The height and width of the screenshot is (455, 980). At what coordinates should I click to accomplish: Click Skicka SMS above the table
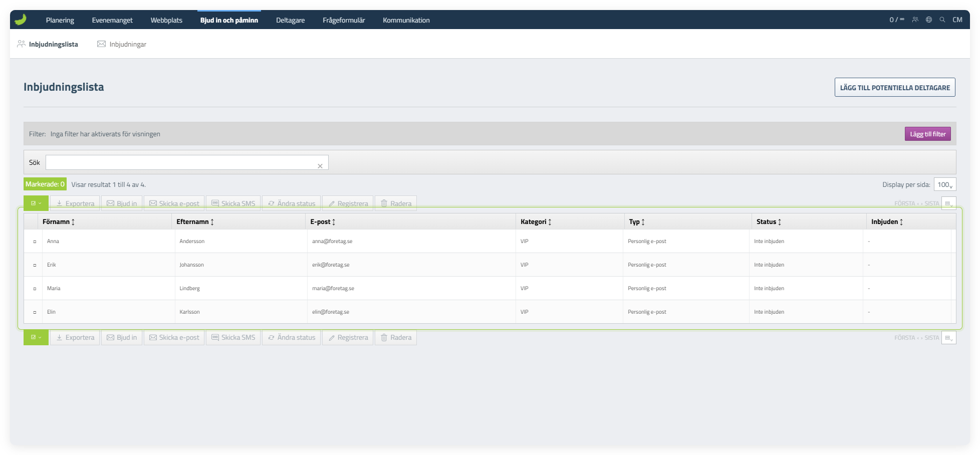tap(233, 203)
